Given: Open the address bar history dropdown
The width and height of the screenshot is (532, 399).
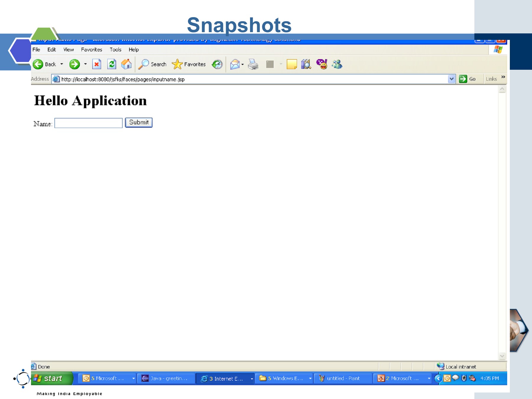Looking at the screenshot, I should pyautogui.click(x=452, y=79).
